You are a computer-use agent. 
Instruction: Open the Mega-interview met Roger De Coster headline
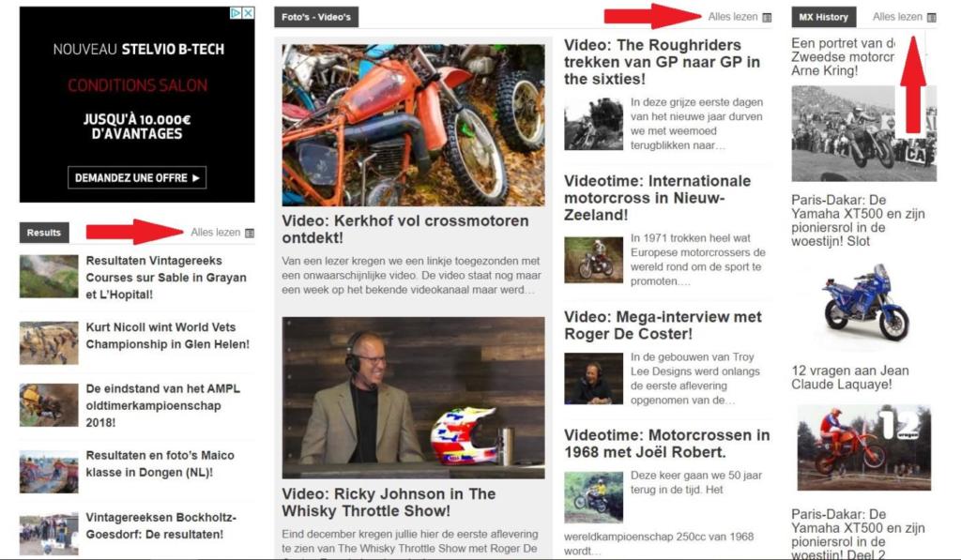[x=663, y=325]
